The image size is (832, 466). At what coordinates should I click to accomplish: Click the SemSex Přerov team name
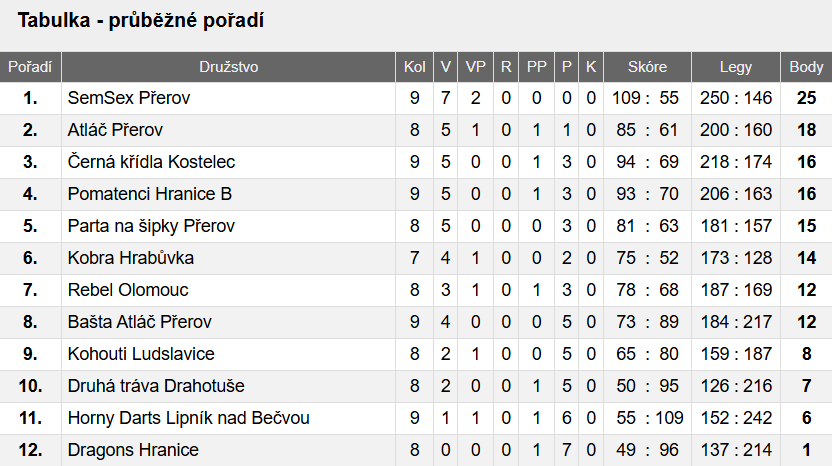point(129,98)
